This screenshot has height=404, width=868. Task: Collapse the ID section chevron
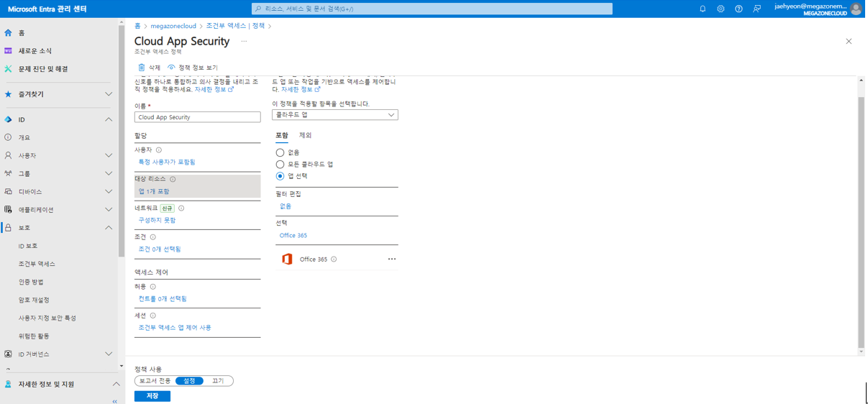[x=109, y=119]
